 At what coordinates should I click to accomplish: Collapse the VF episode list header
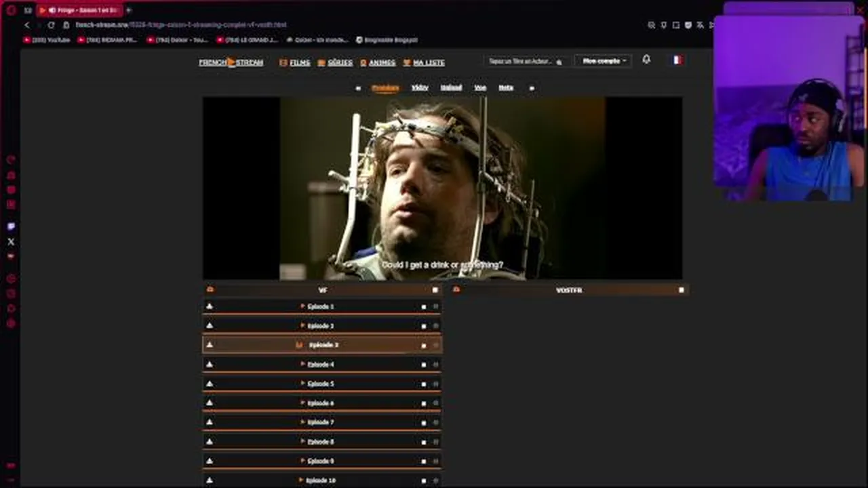[322, 290]
